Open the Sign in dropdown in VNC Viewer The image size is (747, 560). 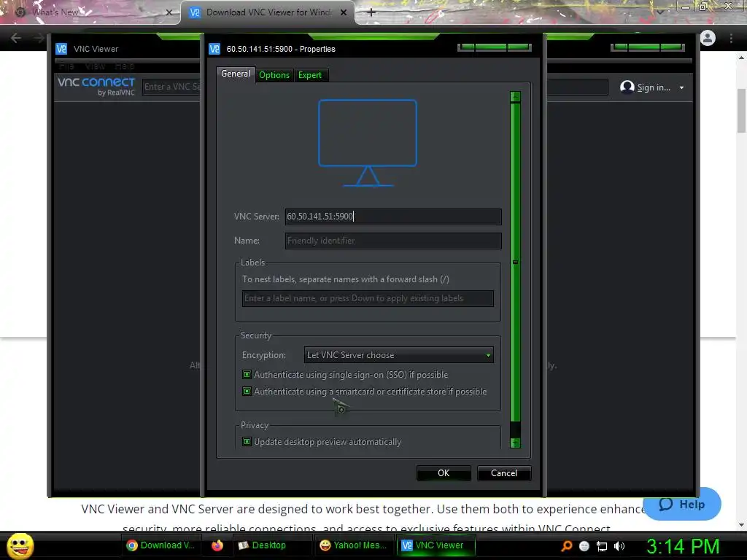(682, 87)
